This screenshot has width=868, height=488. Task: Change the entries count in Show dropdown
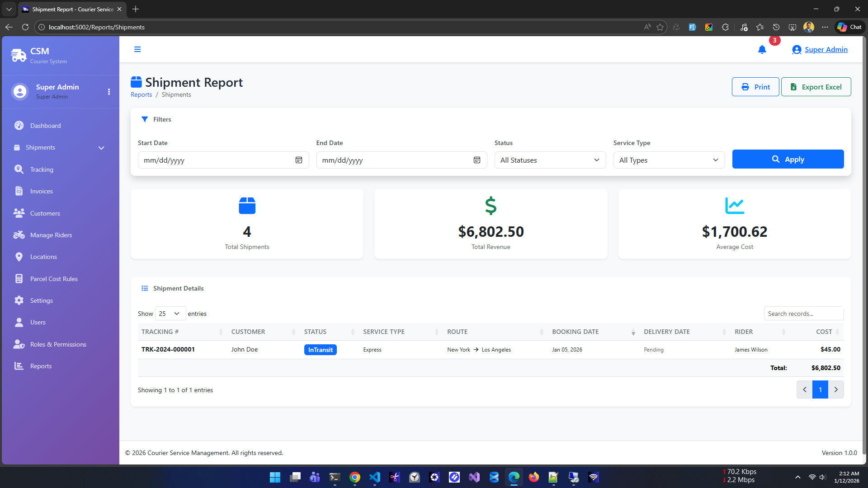[x=170, y=313]
